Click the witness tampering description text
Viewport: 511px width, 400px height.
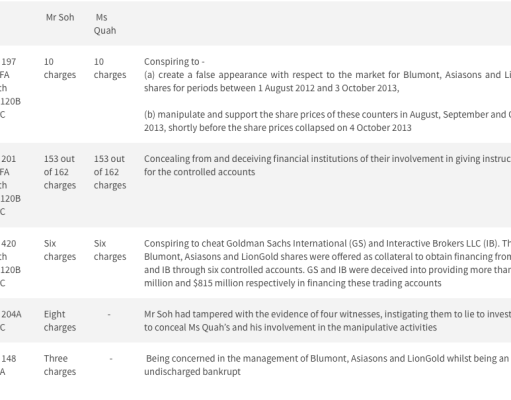(x=327, y=321)
